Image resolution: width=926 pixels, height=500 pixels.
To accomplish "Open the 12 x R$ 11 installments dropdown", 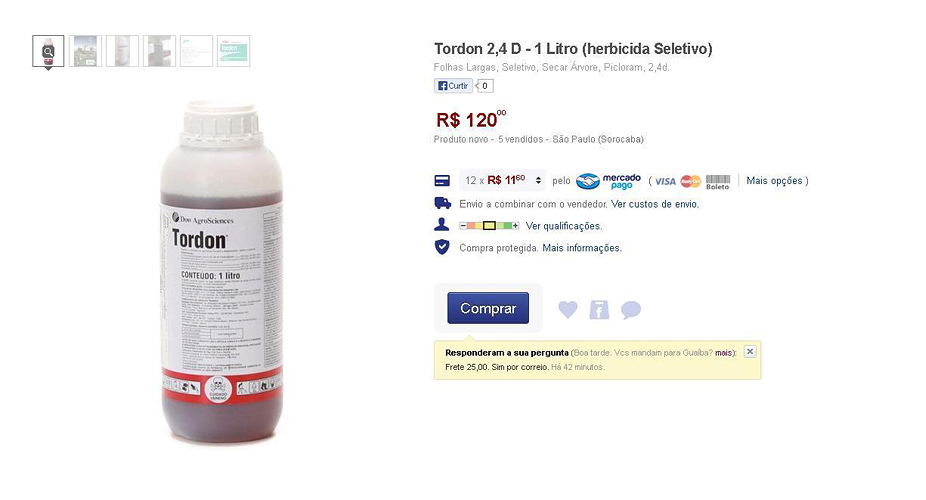I will 503,181.
